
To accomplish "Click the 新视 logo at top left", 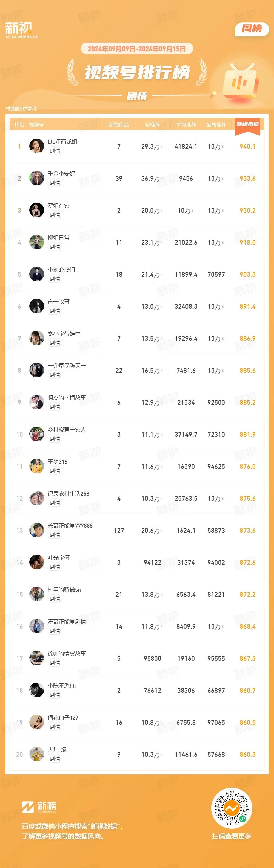I will 22,30.
